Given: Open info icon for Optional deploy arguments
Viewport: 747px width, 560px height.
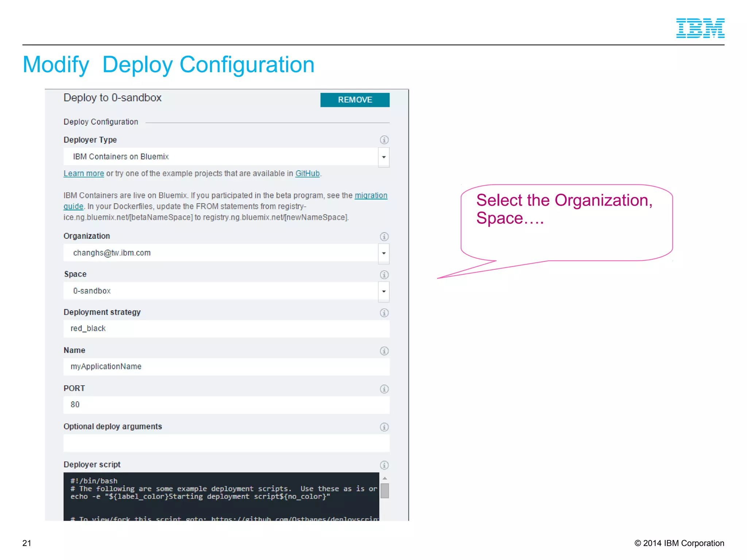Looking at the screenshot, I should [x=384, y=427].
